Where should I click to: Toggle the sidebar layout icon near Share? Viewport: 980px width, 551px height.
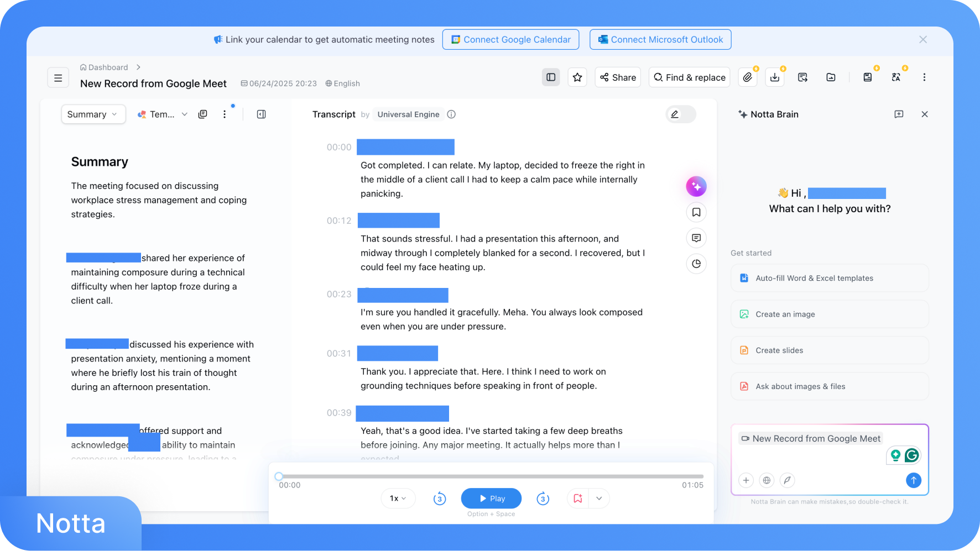551,77
